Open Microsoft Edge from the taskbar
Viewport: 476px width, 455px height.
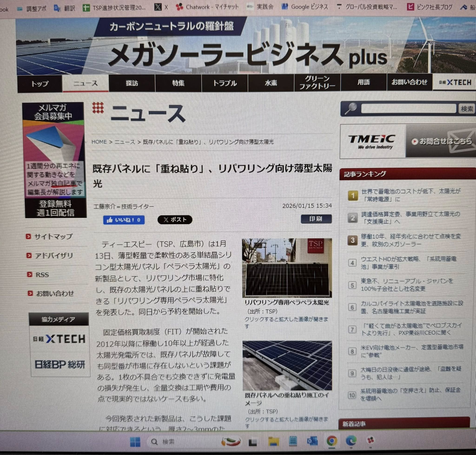[x=351, y=441]
